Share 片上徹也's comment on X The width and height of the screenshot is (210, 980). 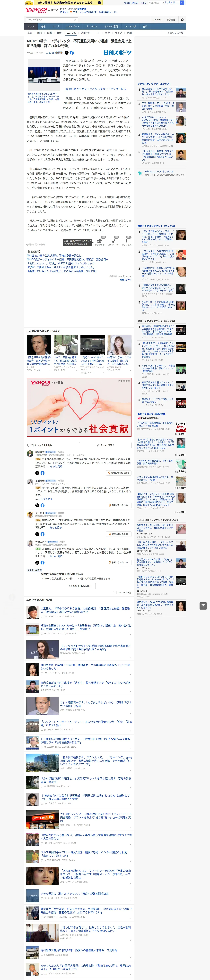[x=37, y=534]
